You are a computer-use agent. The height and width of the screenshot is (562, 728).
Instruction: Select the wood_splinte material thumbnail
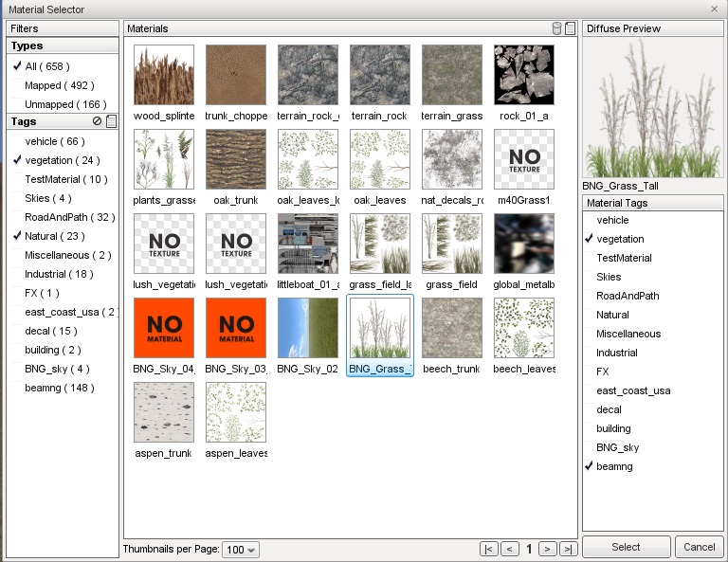tap(164, 75)
